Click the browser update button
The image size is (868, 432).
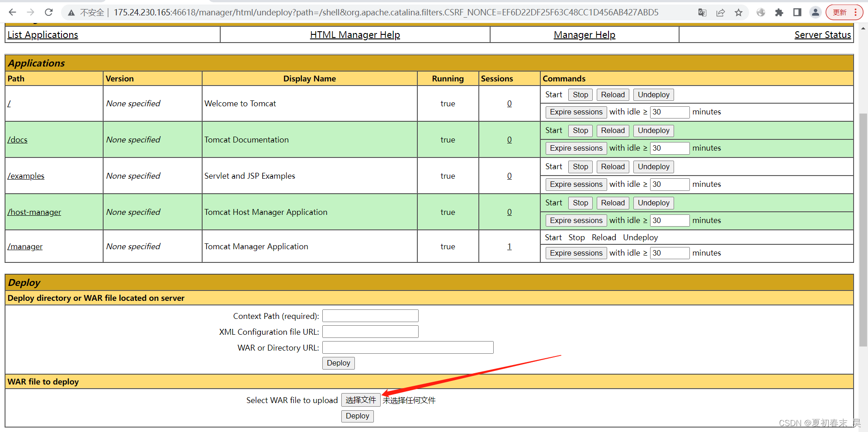pos(844,13)
